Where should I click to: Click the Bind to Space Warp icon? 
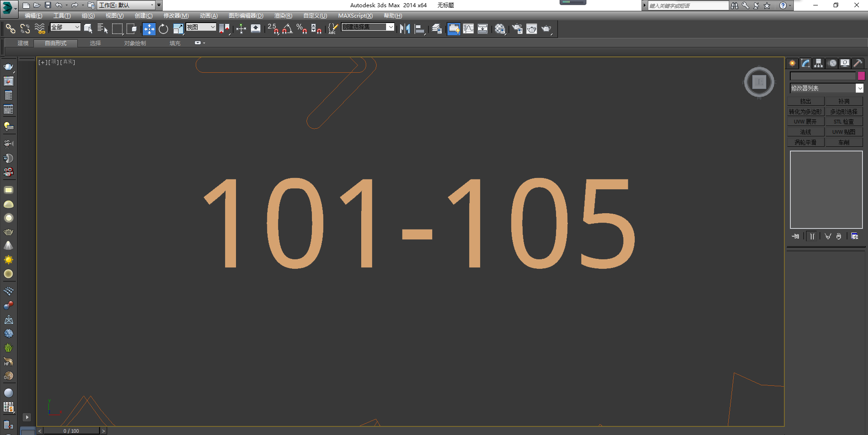pos(40,29)
